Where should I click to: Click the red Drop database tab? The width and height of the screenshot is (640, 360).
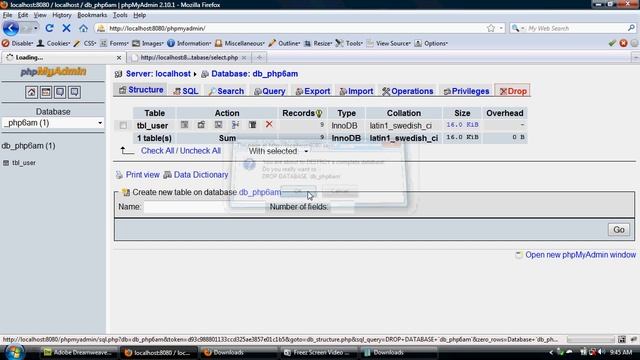point(513,91)
